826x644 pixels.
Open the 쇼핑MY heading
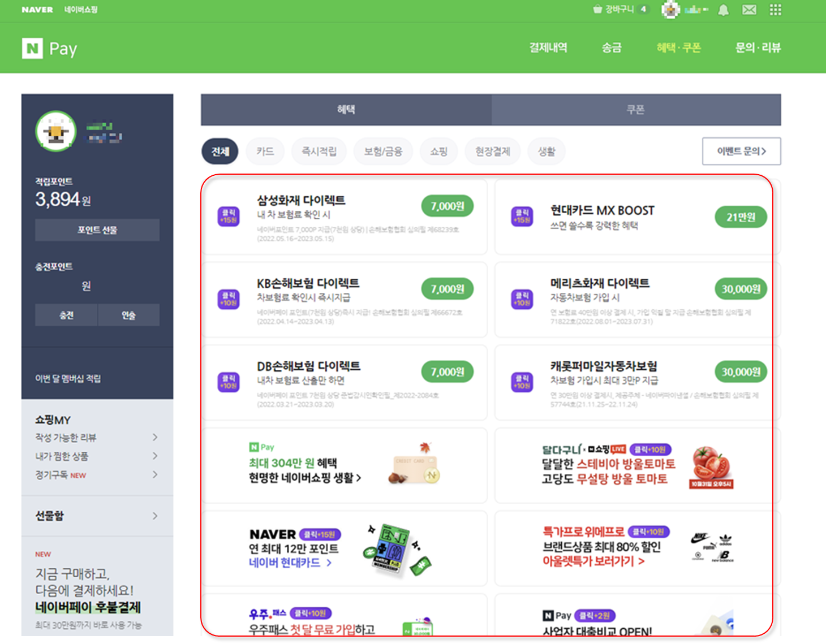click(53, 420)
